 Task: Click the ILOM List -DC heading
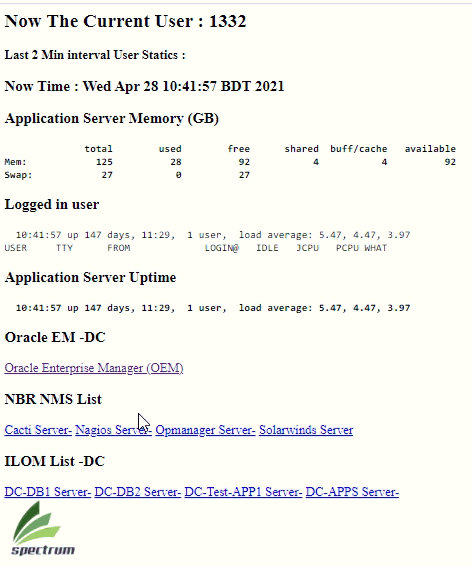(54, 461)
